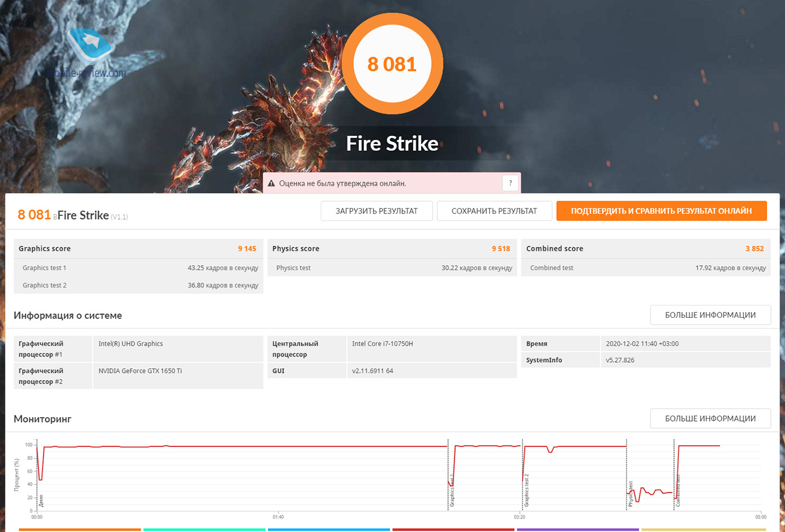The image size is (785, 532).
Task: Click the Physics test row
Action: 392,268
